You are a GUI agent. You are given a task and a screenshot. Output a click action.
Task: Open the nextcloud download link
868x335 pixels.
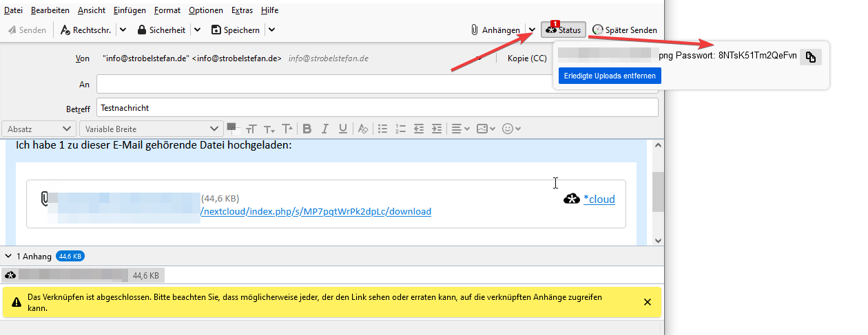[316, 211]
